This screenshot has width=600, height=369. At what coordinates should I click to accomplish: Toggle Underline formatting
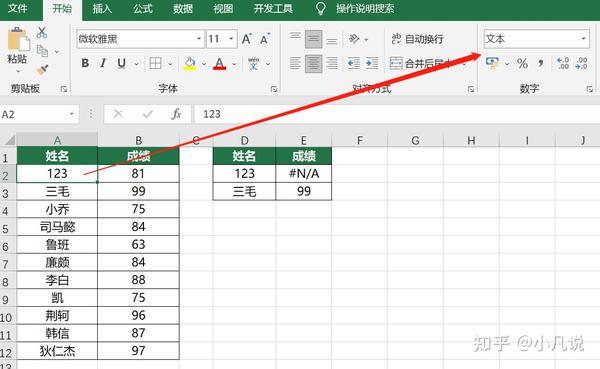pos(121,63)
